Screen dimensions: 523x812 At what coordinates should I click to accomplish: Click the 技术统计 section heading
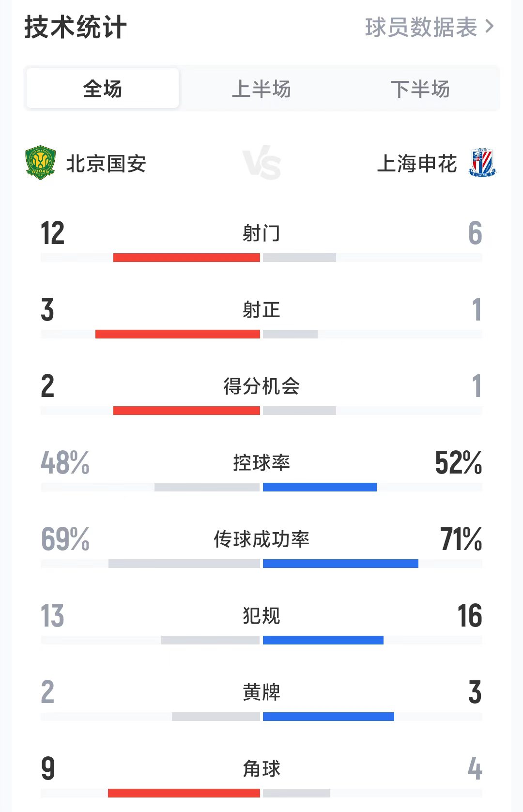pyautogui.click(x=76, y=27)
